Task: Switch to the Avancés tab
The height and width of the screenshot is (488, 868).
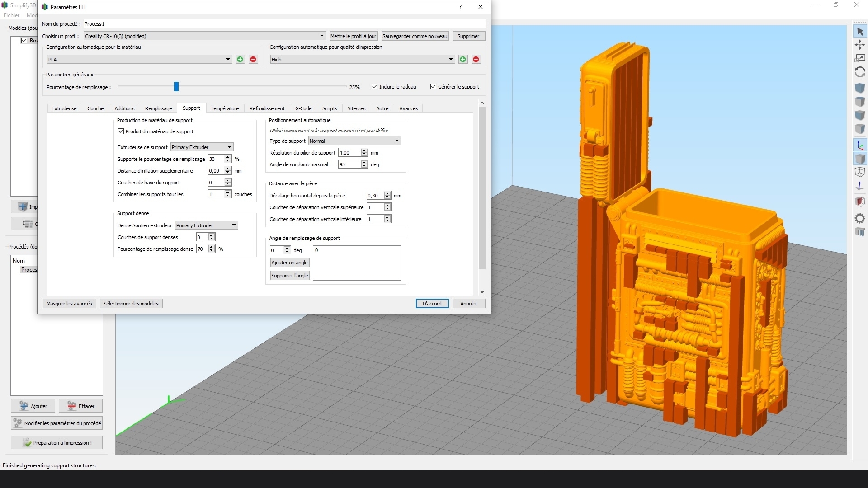Action: coord(409,108)
